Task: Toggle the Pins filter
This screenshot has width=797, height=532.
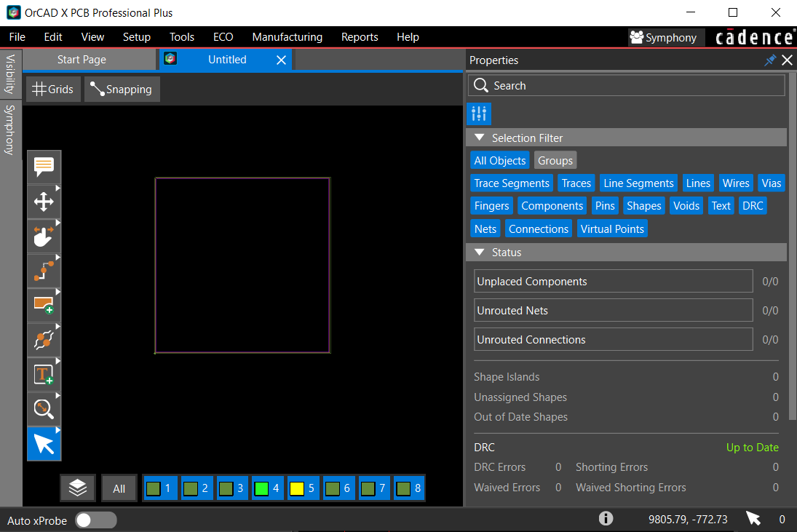Action: pyautogui.click(x=605, y=206)
